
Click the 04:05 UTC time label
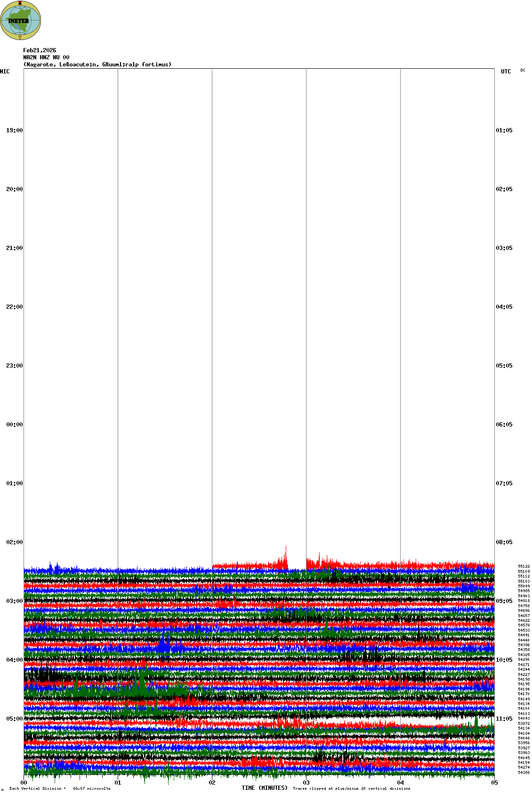tap(504, 307)
